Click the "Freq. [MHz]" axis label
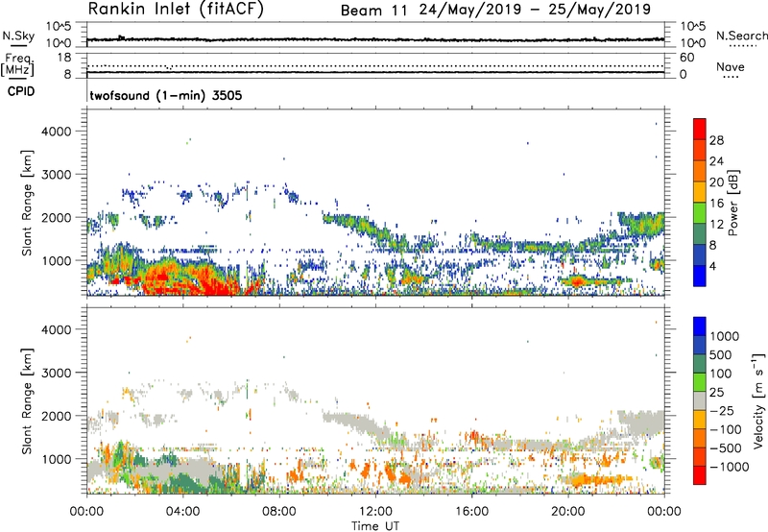 tap(17, 64)
